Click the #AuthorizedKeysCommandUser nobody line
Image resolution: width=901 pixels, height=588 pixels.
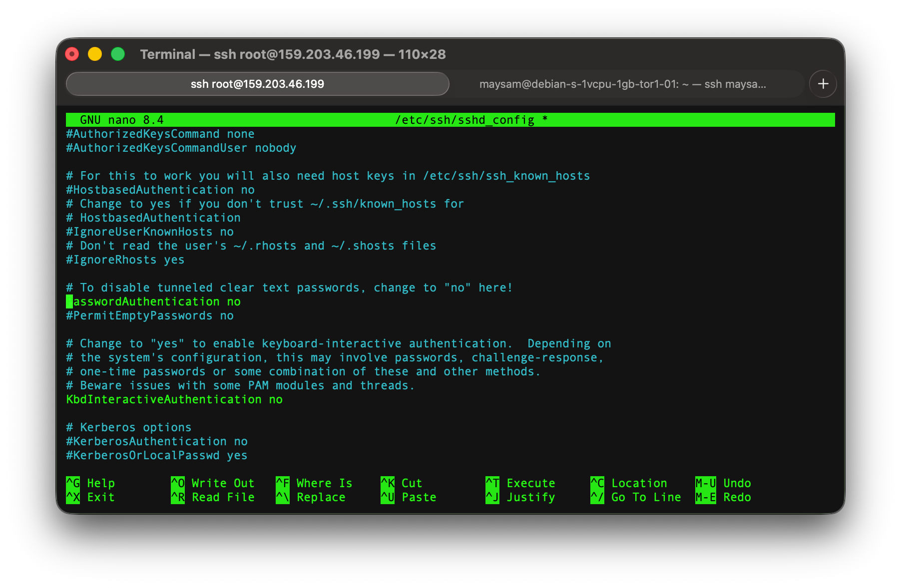[181, 148]
